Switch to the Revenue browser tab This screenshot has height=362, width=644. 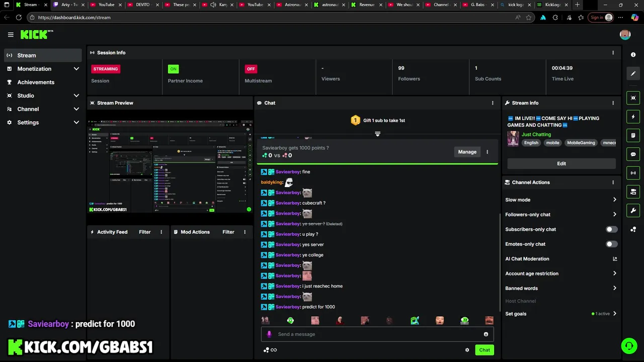[x=366, y=5]
